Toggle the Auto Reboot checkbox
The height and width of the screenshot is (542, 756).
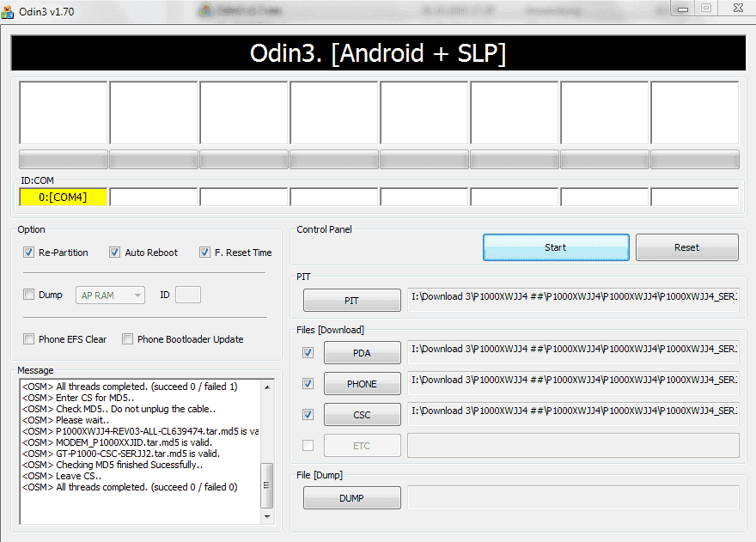(x=115, y=253)
